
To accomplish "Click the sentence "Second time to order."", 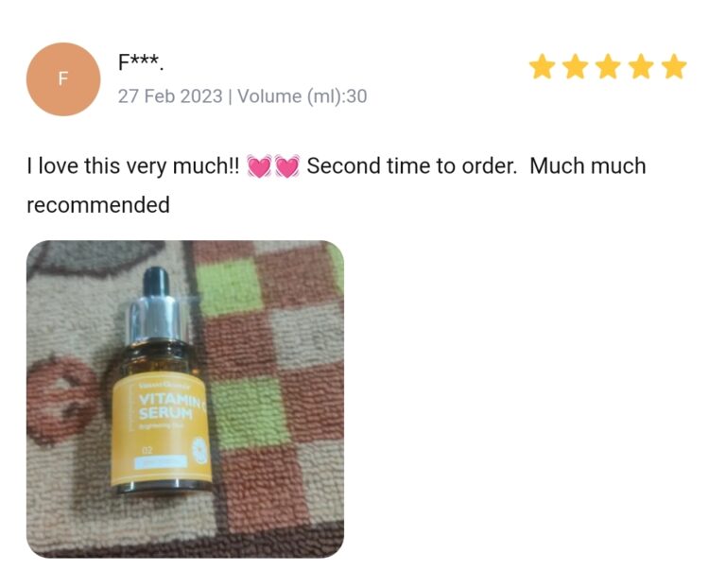I will (411, 165).
